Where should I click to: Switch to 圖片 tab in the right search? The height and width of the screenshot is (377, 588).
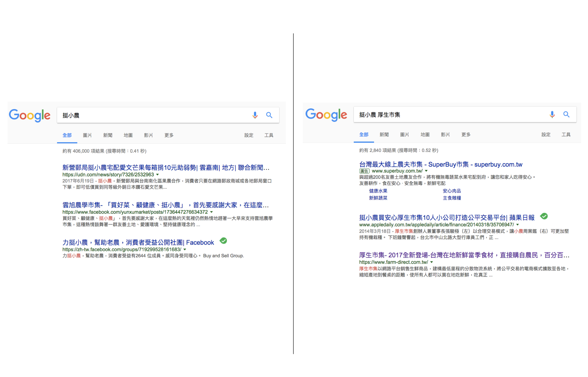click(405, 135)
